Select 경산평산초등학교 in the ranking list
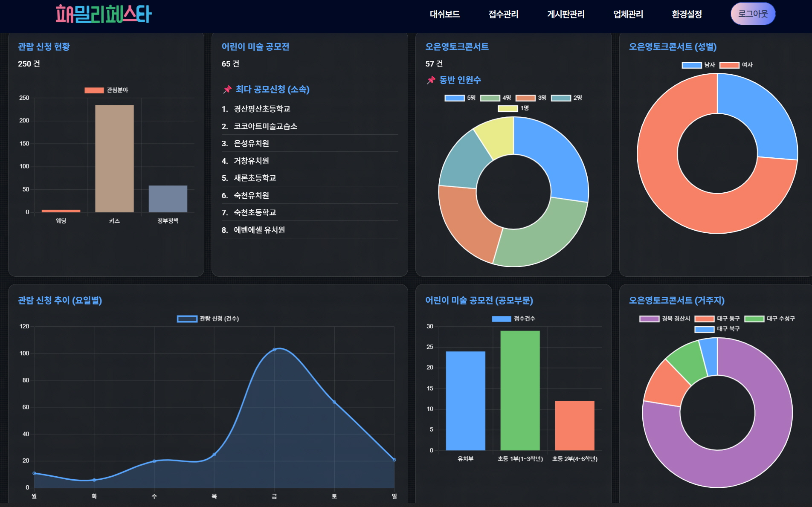The width and height of the screenshot is (812, 507). (x=262, y=109)
